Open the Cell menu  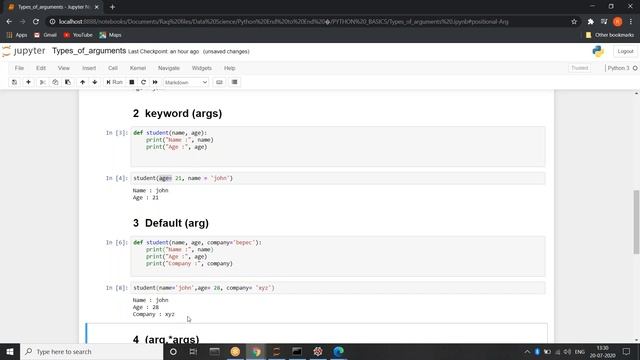click(113, 68)
